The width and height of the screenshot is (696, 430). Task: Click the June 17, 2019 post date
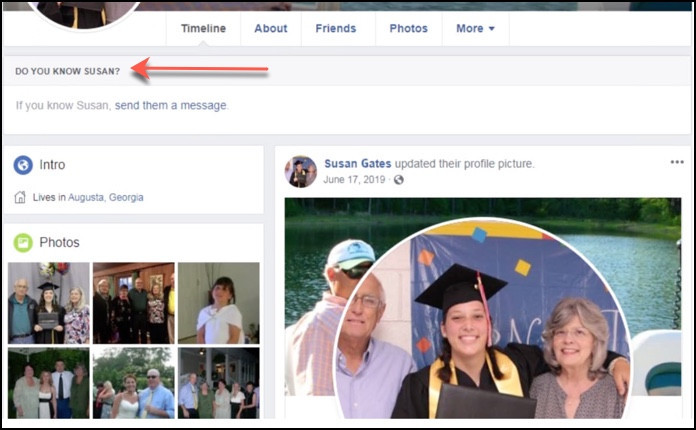[x=354, y=180]
